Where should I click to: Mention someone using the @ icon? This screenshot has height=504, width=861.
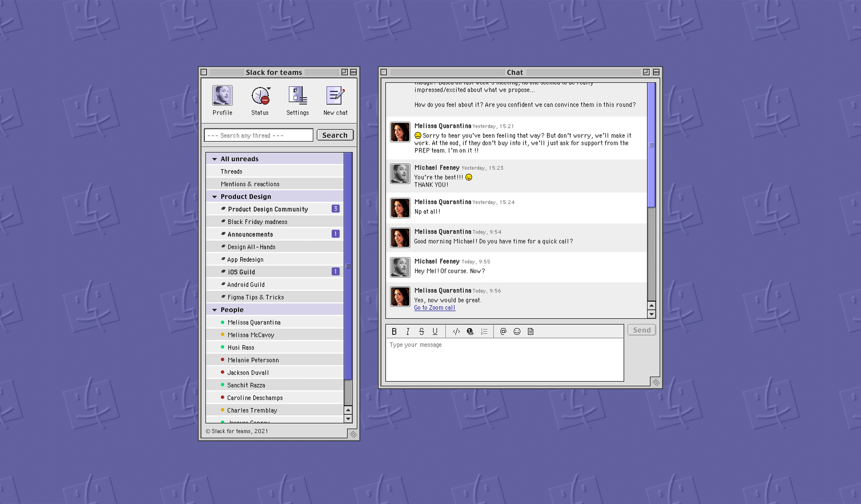(502, 331)
